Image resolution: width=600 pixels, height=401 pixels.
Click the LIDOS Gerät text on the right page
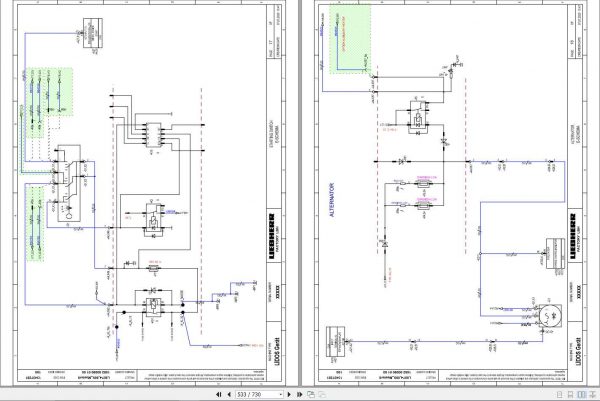click(x=579, y=351)
